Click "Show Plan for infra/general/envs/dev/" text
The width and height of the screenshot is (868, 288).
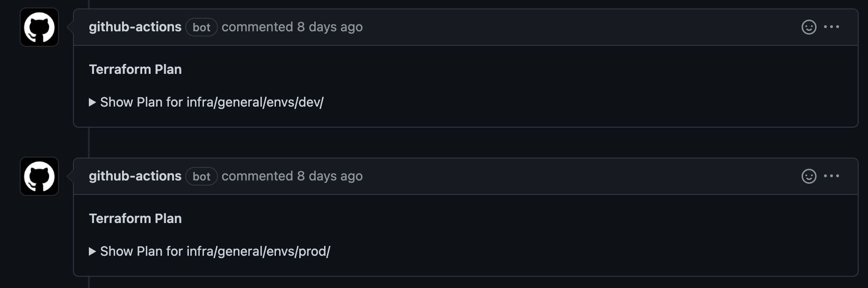[x=212, y=102]
